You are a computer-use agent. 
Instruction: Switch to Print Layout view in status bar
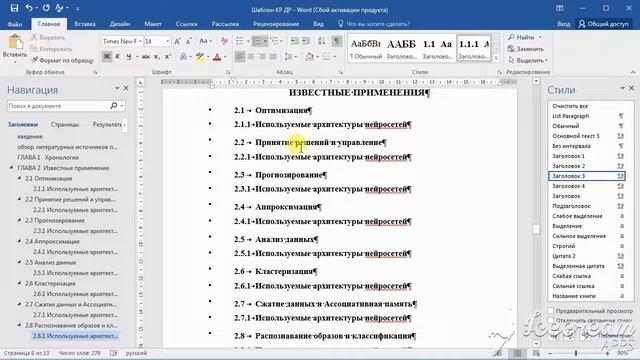[518, 353]
